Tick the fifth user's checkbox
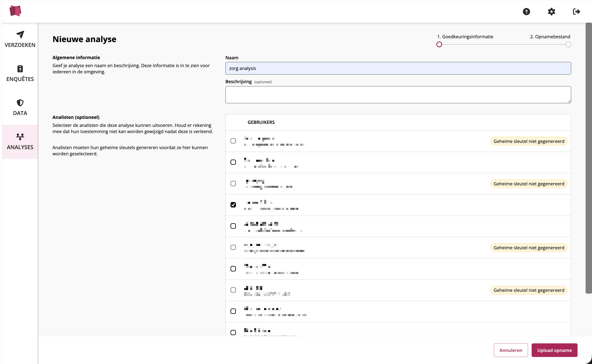Image resolution: width=592 pixels, height=364 pixels. click(233, 226)
